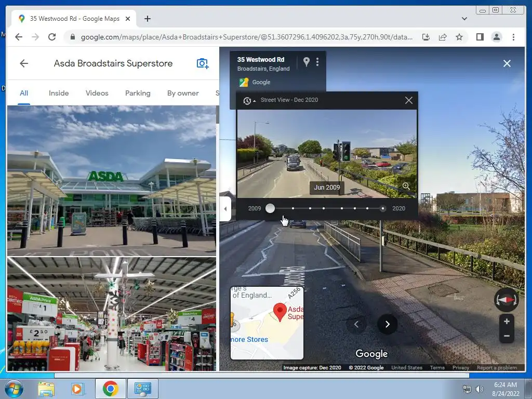The image size is (532, 399).
Task: Switch to the Videos tab
Action: [97, 94]
